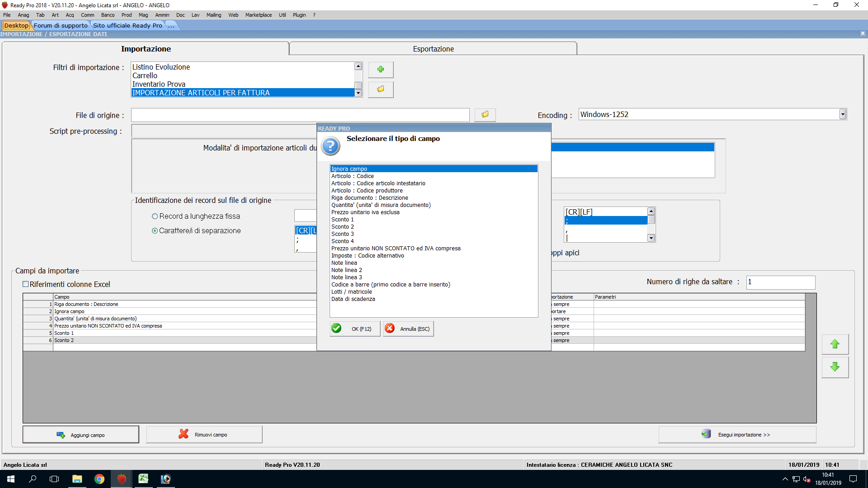The height and width of the screenshot is (488, 868).
Task: Enable Riferimenti colonne Excel checkbox
Action: coord(26,284)
